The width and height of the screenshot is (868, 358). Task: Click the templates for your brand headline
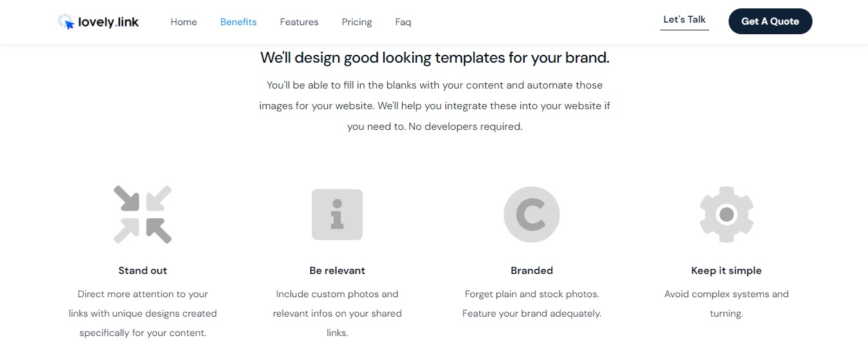(x=434, y=58)
